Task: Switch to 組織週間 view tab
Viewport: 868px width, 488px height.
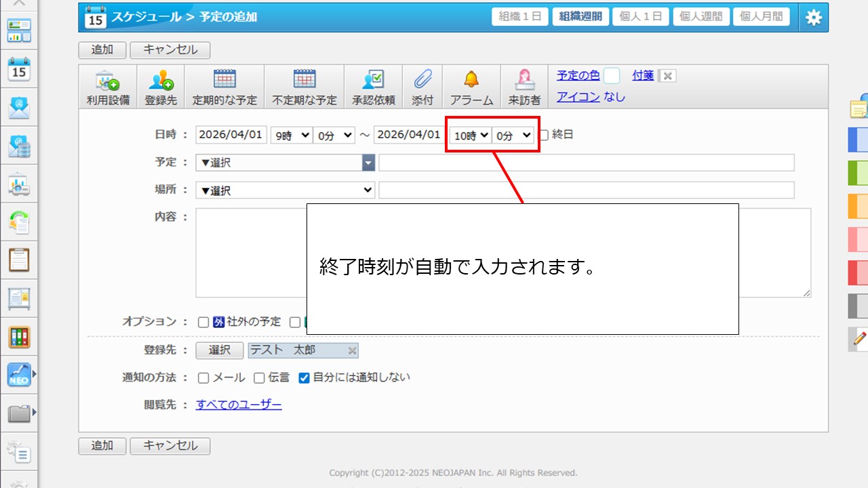Action: click(x=580, y=17)
